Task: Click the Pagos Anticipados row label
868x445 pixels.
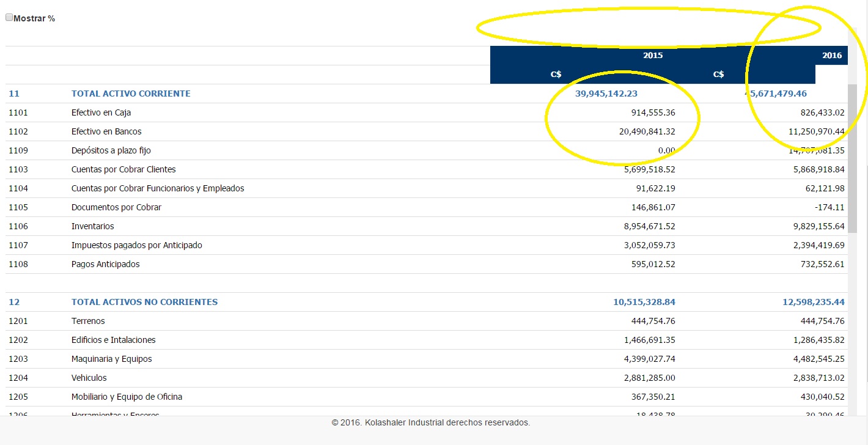Action: (106, 264)
